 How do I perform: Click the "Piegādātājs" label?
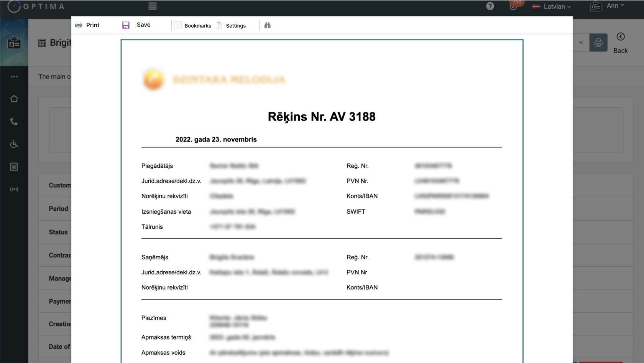[x=157, y=166]
